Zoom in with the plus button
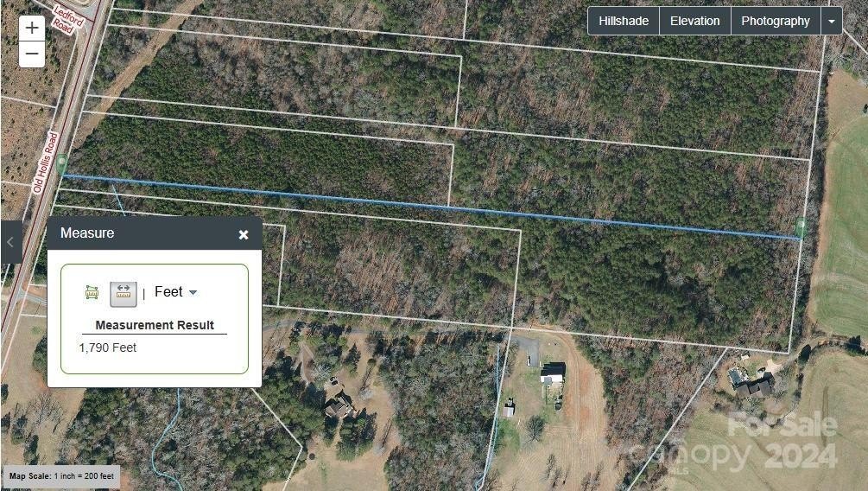 (x=32, y=29)
